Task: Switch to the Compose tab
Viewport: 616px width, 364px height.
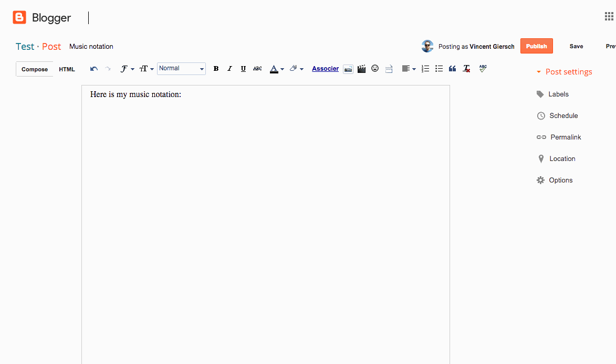Action: tap(34, 69)
